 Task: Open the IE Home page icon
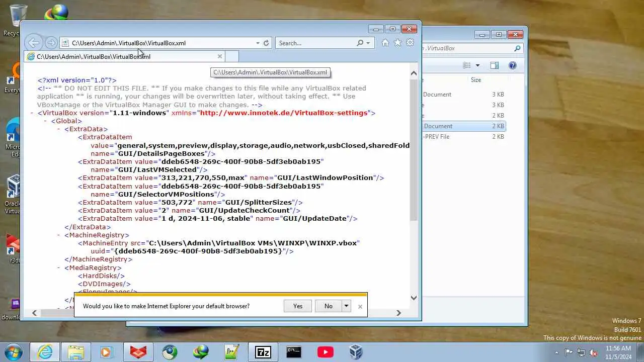click(385, 43)
